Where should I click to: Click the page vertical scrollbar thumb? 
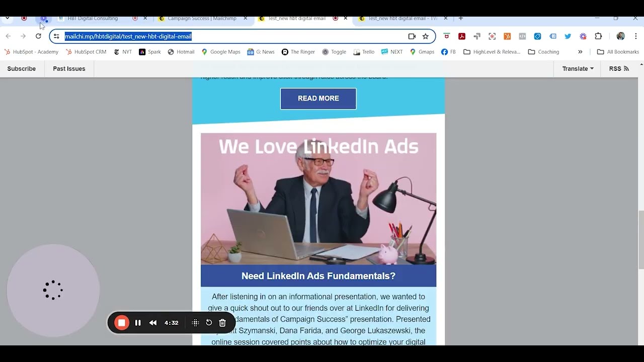641,240
